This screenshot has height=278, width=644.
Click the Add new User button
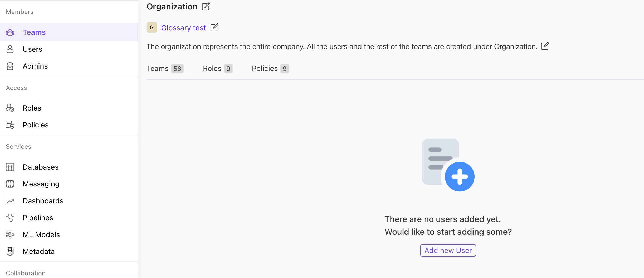pos(448,250)
